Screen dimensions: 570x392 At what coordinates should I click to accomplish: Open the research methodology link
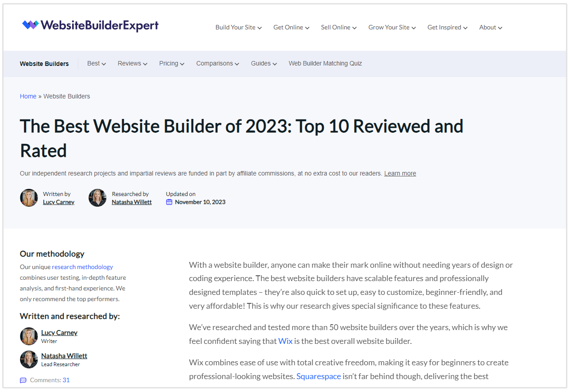[82, 267]
